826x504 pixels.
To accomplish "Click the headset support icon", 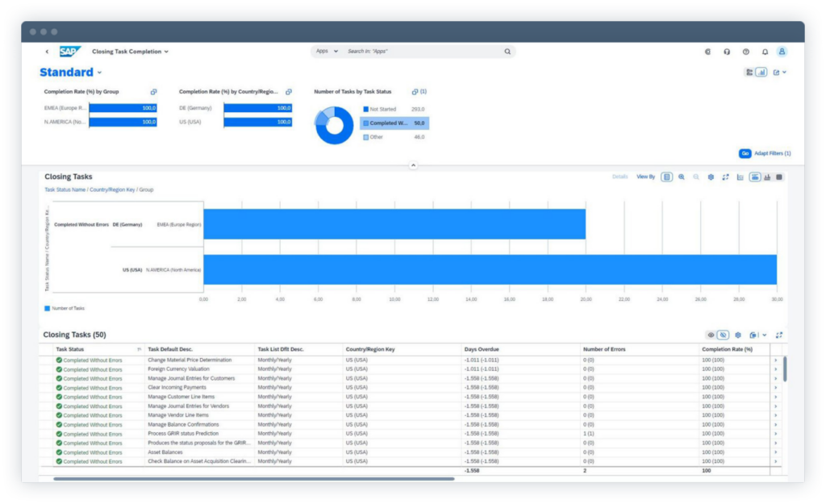I will [x=727, y=52].
